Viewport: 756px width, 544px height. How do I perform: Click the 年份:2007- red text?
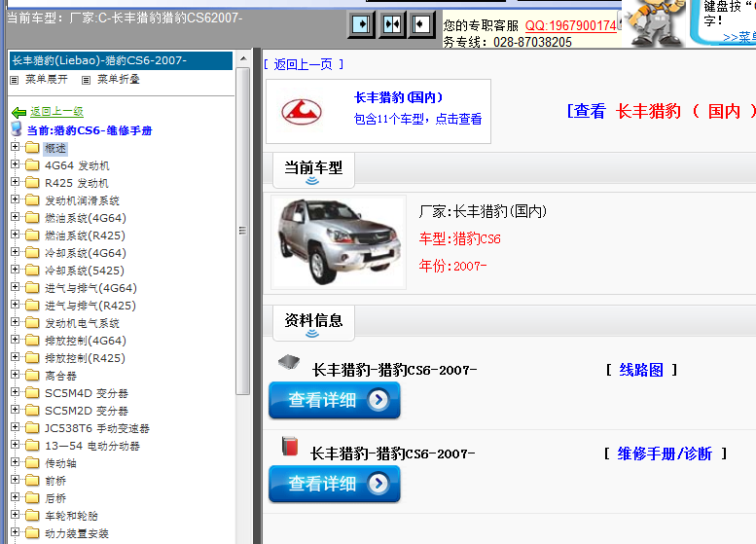pos(452,266)
